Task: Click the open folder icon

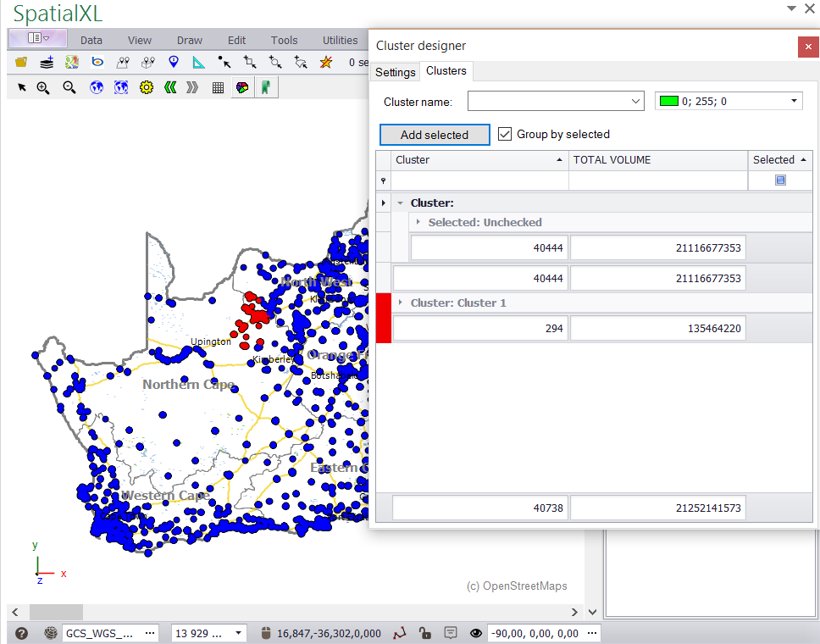Action: point(21,62)
